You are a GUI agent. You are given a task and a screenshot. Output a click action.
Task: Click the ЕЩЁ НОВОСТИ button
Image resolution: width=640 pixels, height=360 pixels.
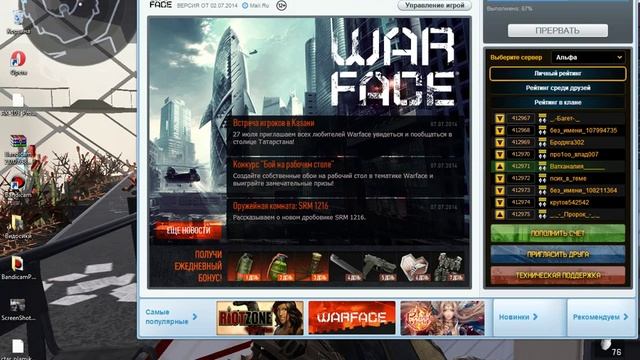coord(188,231)
